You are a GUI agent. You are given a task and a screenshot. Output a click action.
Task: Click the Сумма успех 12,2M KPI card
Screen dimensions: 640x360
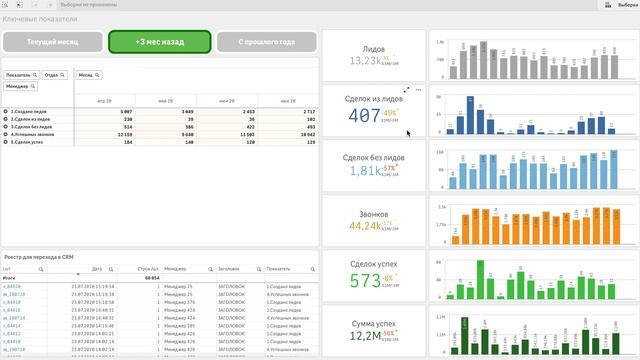point(374,331)
